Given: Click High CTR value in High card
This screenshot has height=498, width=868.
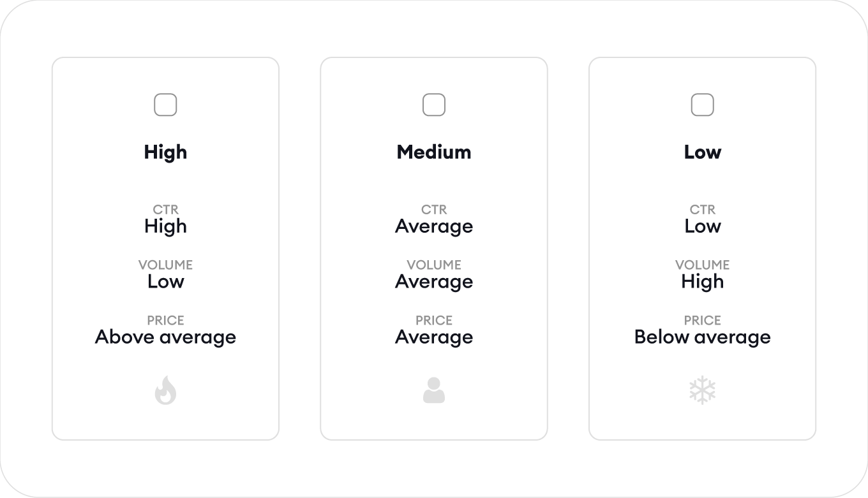Looking at the screenshot, I should (165, 226).
